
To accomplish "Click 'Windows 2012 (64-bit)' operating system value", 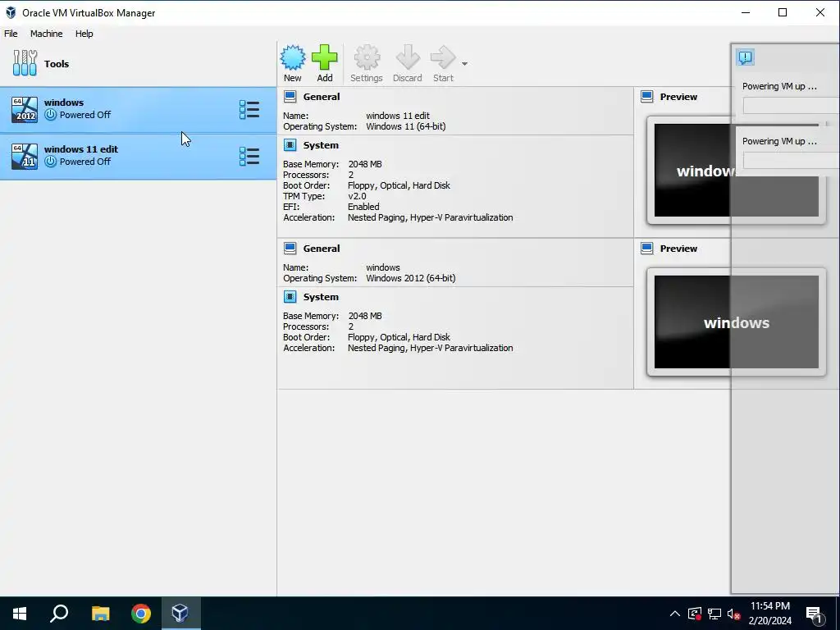I will [410, 278].
